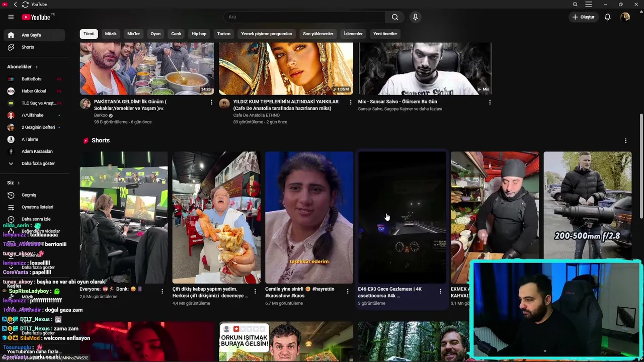The width and height of the screenshot is (644, 362).
Task: Open the Shorts section three-dot menu
Action: [x=625, y=141]
